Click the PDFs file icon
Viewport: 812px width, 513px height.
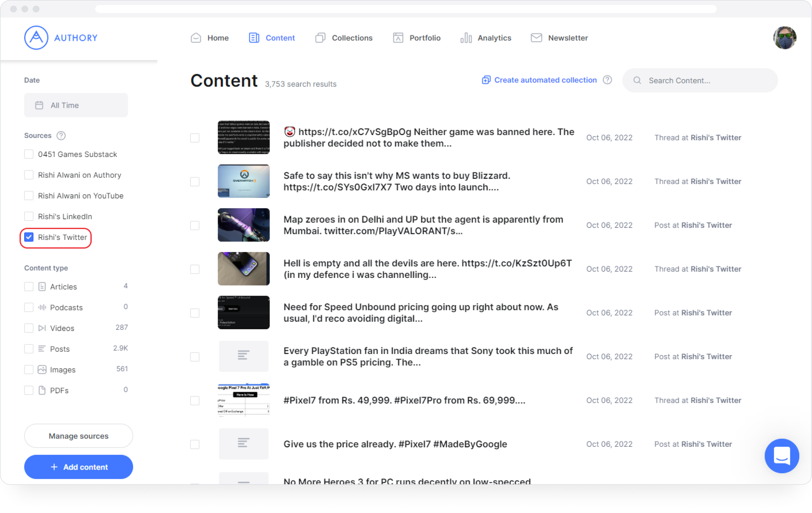tap(42, 390)
